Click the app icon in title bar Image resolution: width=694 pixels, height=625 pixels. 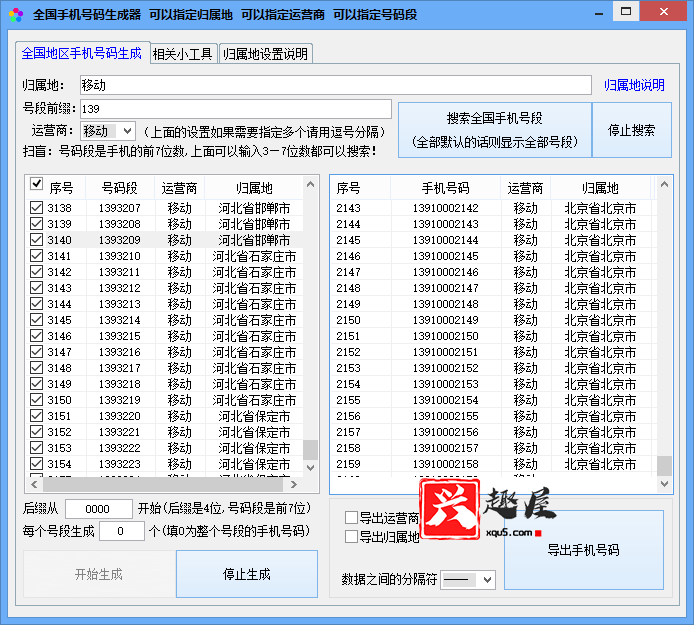click(16, 15)
